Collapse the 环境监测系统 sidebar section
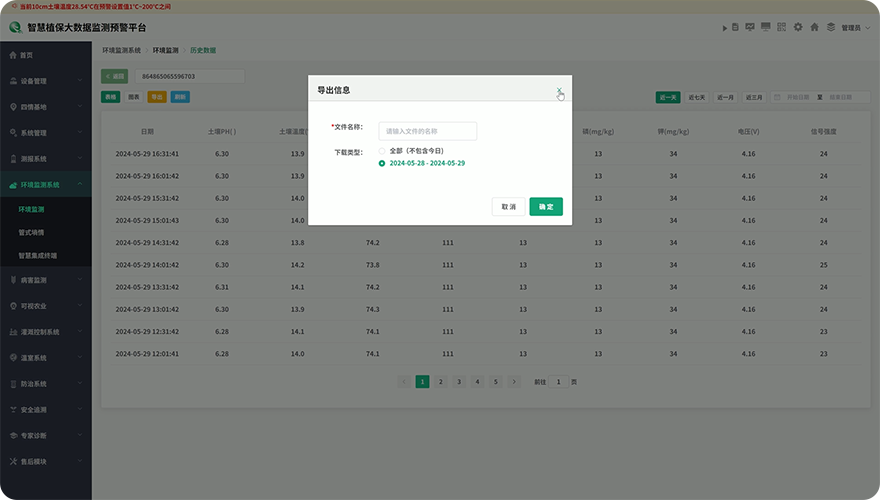The width and height of the screenshot is (880, 500). click(45, 185)
